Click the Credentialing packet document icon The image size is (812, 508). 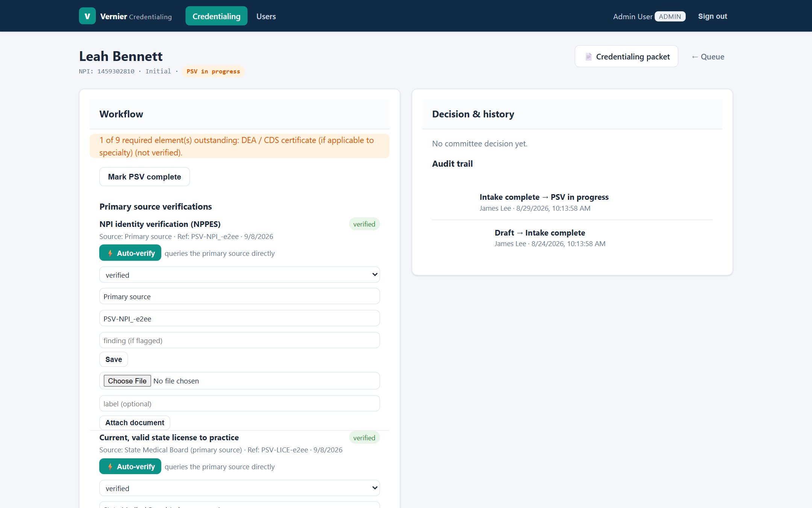[x=588, y=57]
